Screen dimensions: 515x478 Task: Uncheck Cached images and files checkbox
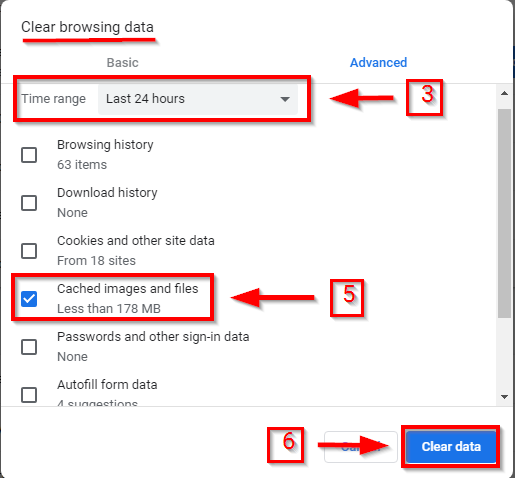click(x=29, y=299)
